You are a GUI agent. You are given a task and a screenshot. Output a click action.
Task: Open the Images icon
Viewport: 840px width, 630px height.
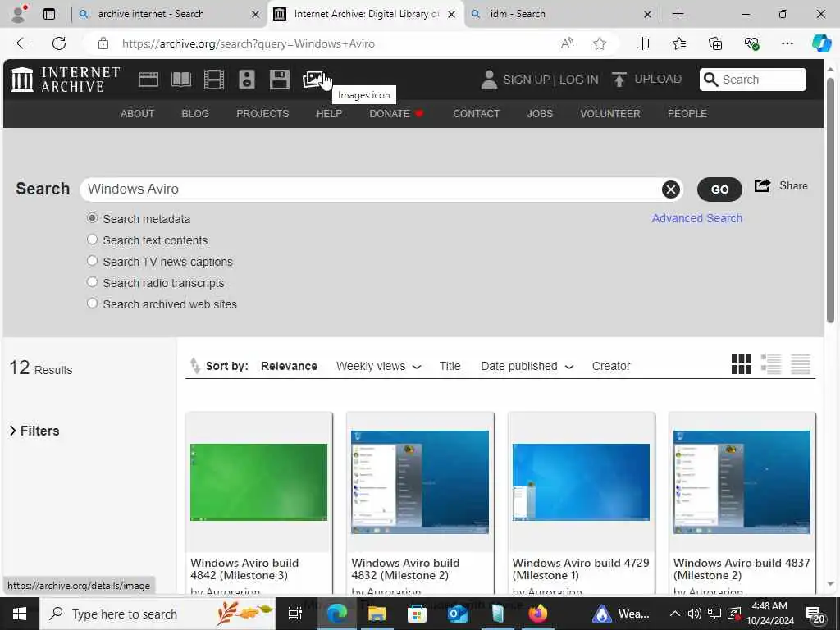point(314,80)
